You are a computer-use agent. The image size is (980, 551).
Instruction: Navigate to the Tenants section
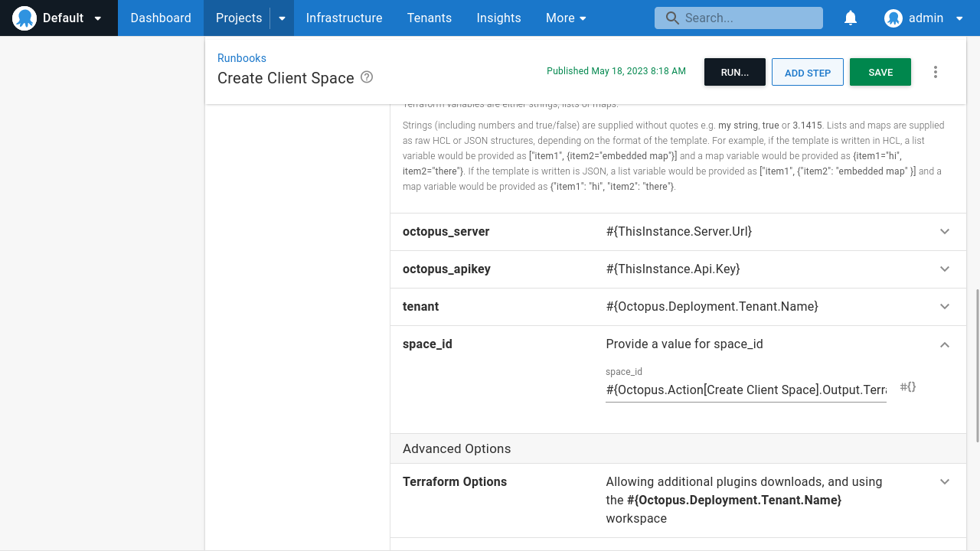429,18
